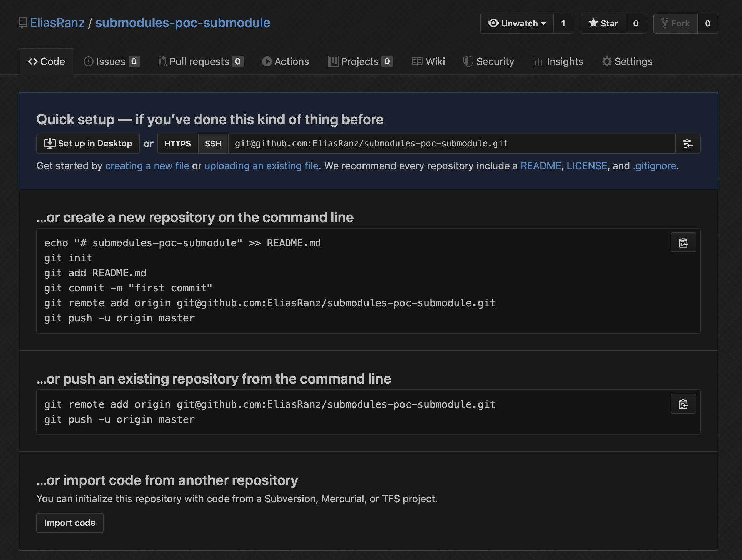Copy the SSH clone URL to clipboard
The height and width of the screenshot is (560, 742).
click(x=687, y=144)
